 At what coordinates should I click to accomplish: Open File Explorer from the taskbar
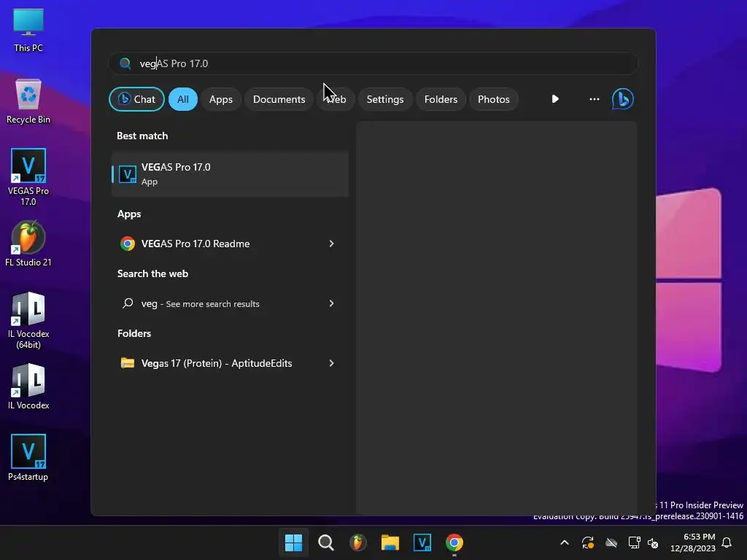point(390,542)
